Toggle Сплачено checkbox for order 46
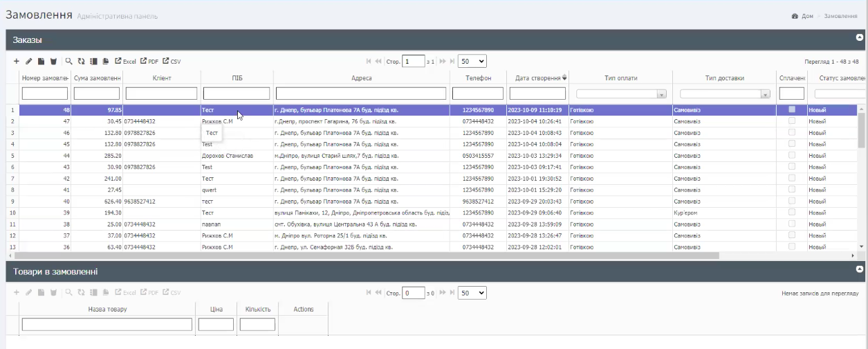This screenshot has width=868, height=349. [x=792, y=132]
